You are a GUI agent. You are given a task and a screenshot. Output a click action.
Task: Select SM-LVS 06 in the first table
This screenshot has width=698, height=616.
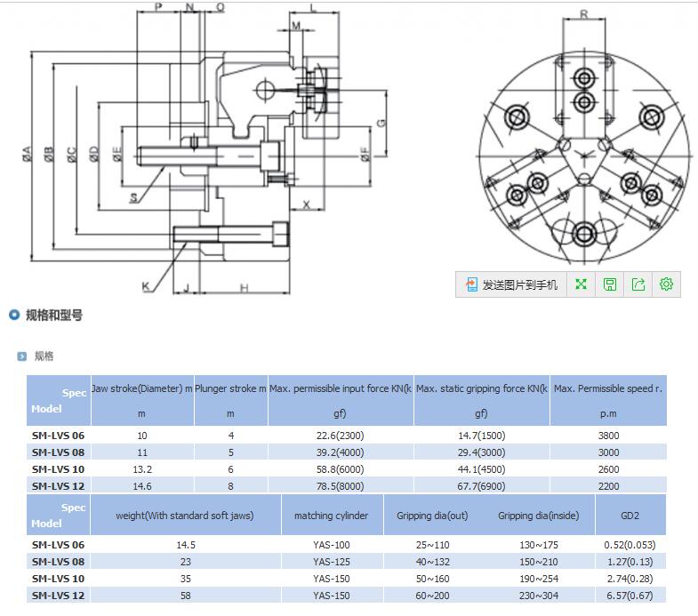[x=58, y=436]
